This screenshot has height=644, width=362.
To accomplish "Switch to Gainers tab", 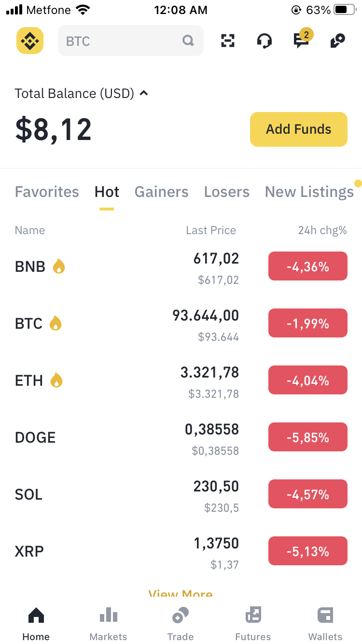I will pos(161,192).
